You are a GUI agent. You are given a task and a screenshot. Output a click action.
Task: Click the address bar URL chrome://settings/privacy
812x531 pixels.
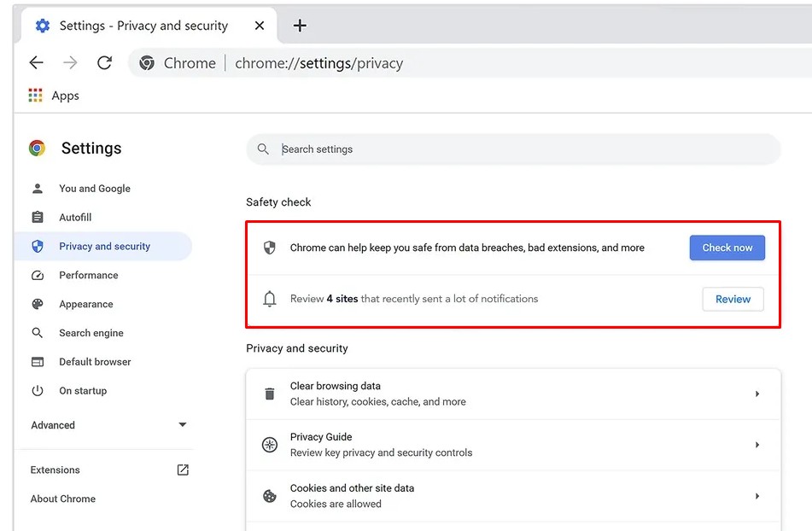point(319,63)
